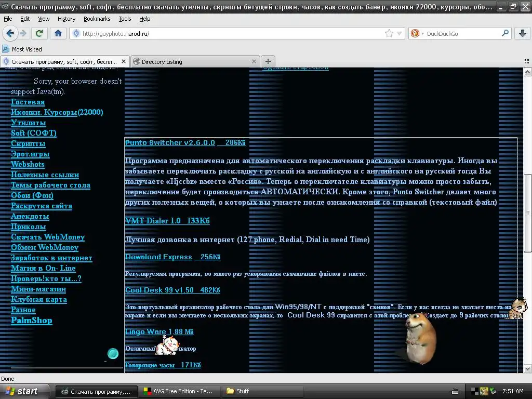Open the Downloads arrow button
This screenshot has width=532, height=399.
click(x=523, y=33)
